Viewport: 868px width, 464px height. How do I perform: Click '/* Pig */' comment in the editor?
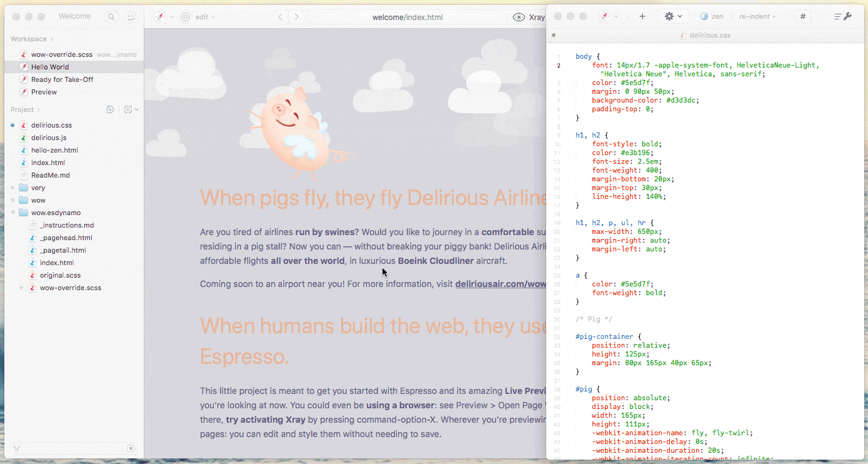pos(594,319)
